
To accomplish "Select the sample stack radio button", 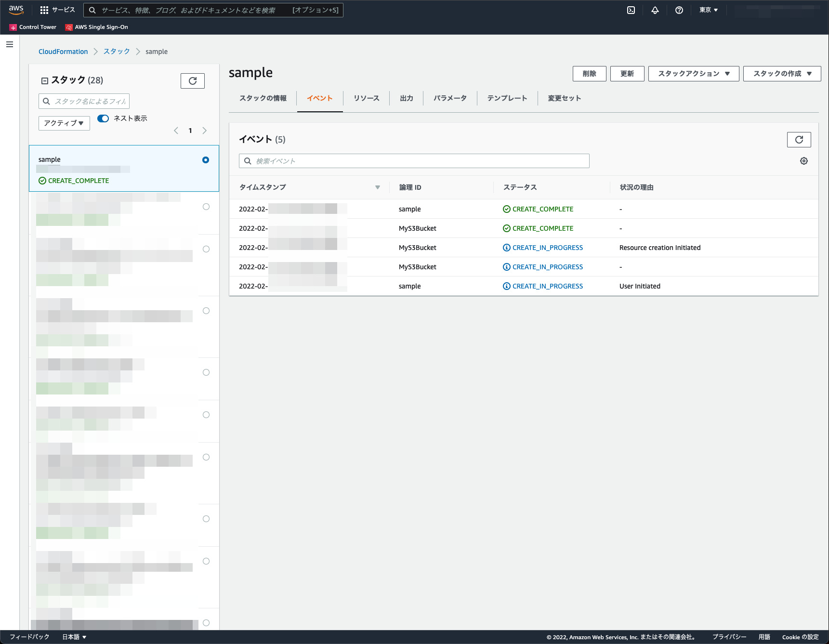I will click(206, 160).
